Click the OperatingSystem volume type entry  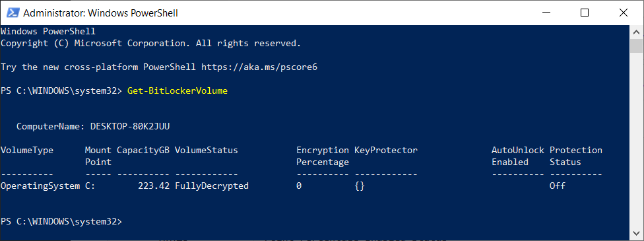pyautogui.click(x=40, y=186)
